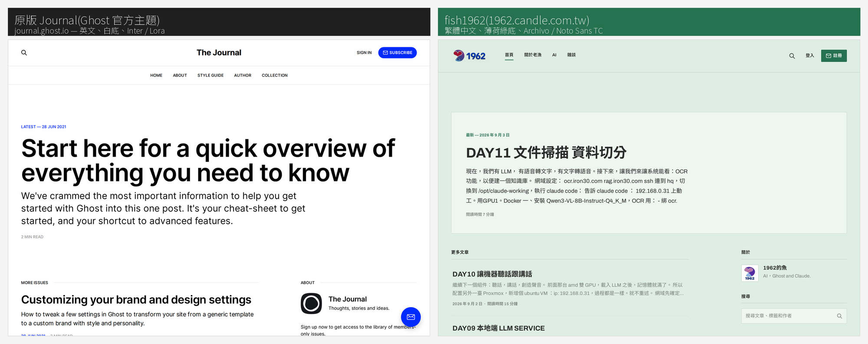Screen dimensions: 868x344
Task: Click the magnifier icon inside sidebar search box
Action: tap(839, 316)
